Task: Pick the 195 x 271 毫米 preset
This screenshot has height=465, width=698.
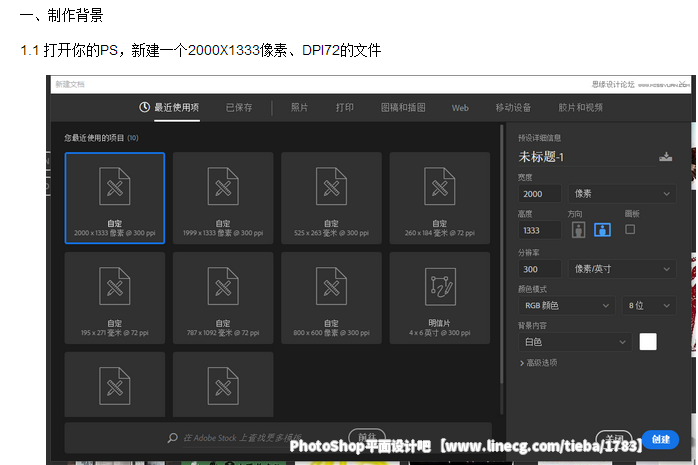Action: (x=115, y=298)
